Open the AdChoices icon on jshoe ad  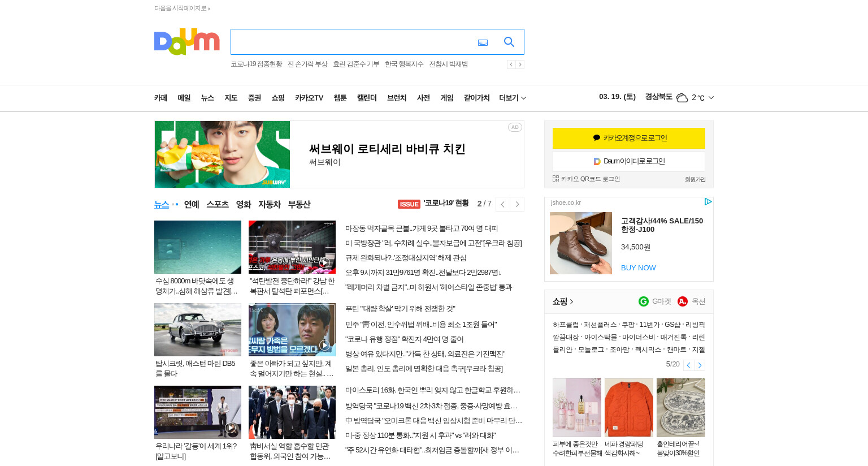coord(708,202)
